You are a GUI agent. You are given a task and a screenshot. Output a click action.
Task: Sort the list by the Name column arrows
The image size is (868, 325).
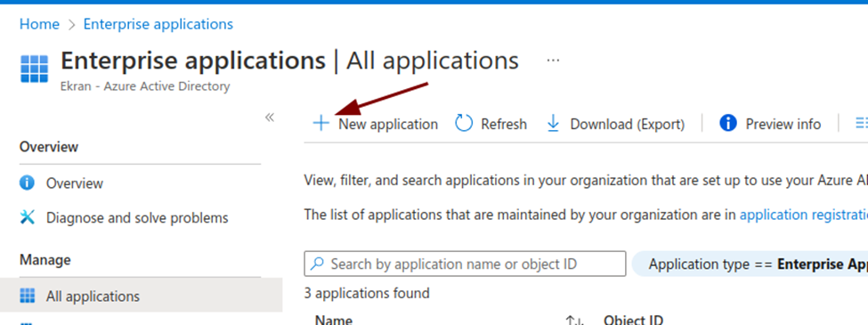coord(575,320)
